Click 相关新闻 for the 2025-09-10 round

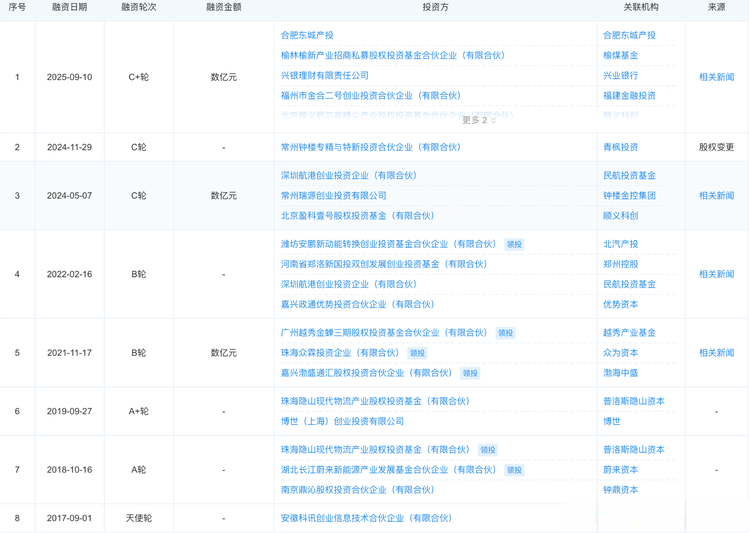(x=716, y=77)
